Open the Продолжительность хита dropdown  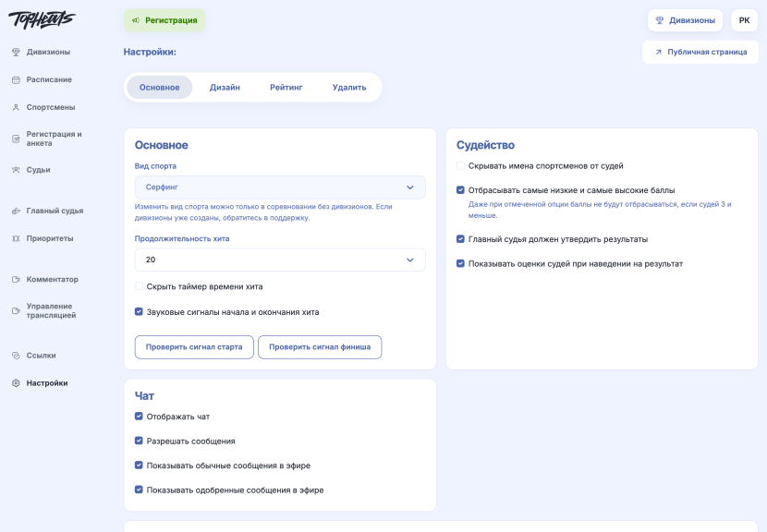pos(280,260)
